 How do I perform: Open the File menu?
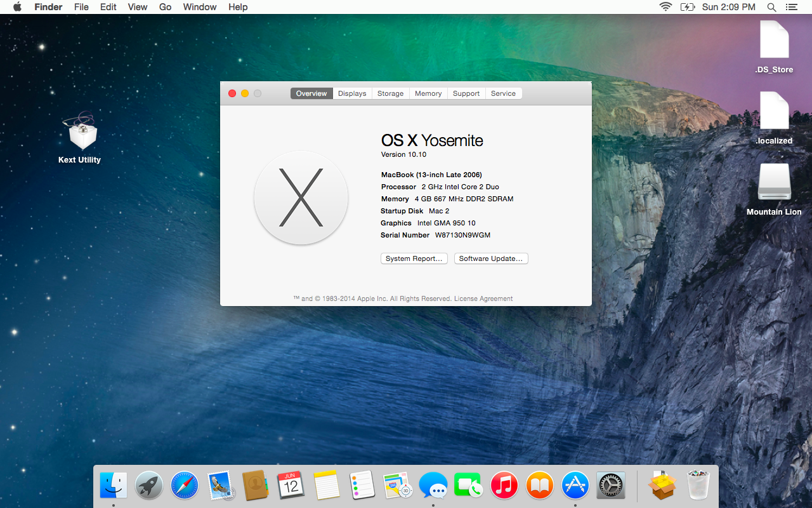(81, 7)
